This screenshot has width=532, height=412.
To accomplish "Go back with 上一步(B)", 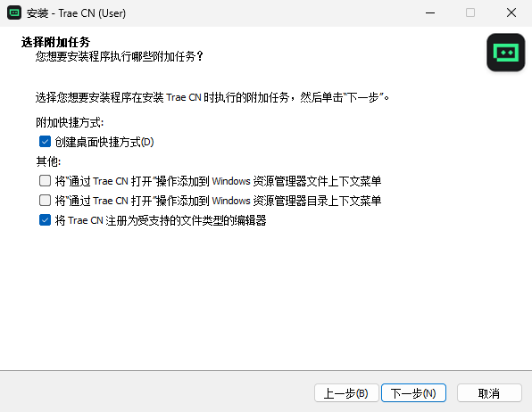I will click(346, 393).
